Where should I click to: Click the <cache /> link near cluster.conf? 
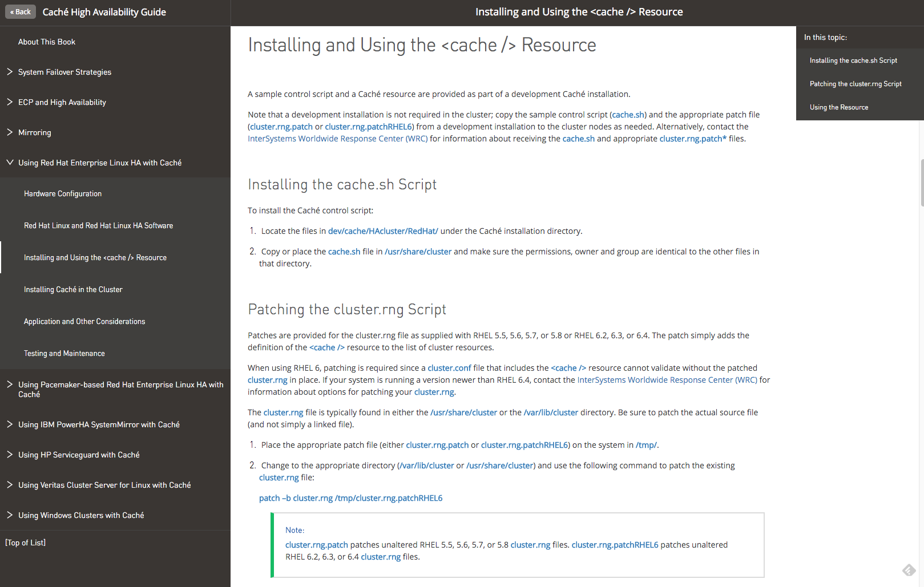pyautogui.click(x=568, y=368)
